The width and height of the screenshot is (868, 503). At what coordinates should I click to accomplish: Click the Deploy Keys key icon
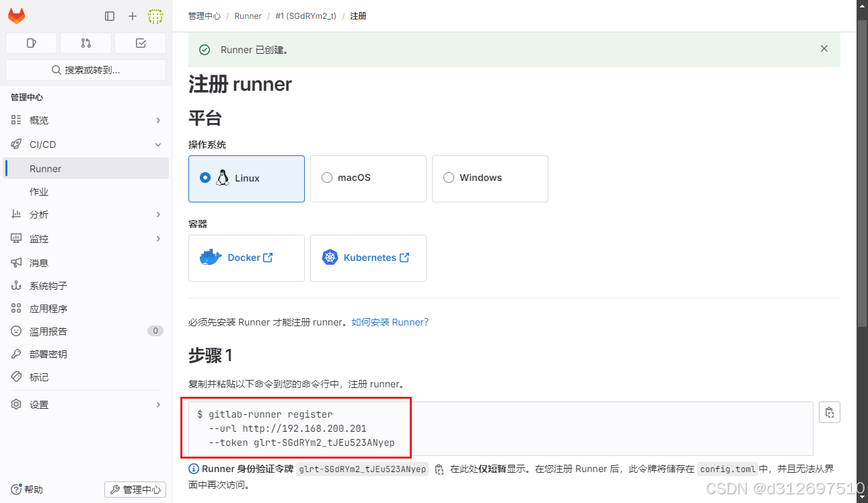point(16,354)
